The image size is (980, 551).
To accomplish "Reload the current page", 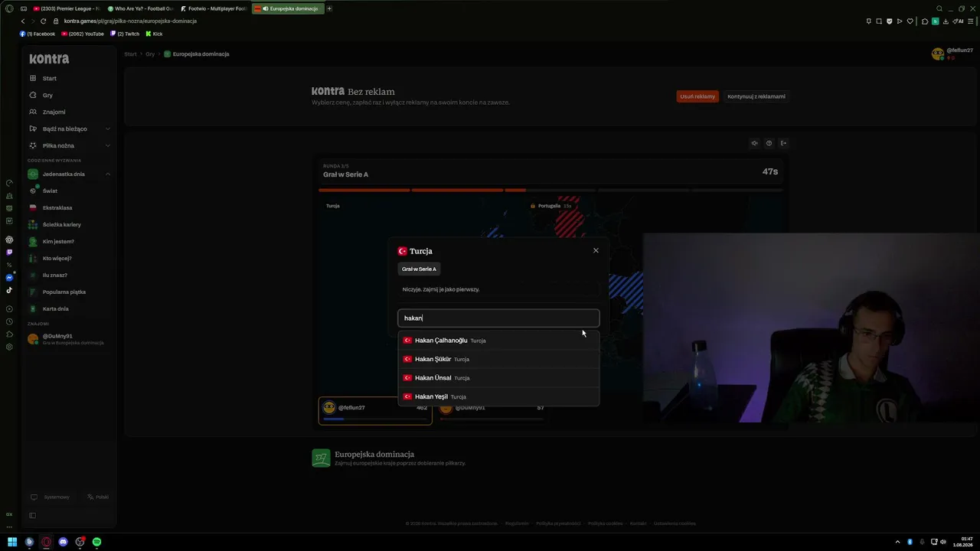I will tap(43, 21).
